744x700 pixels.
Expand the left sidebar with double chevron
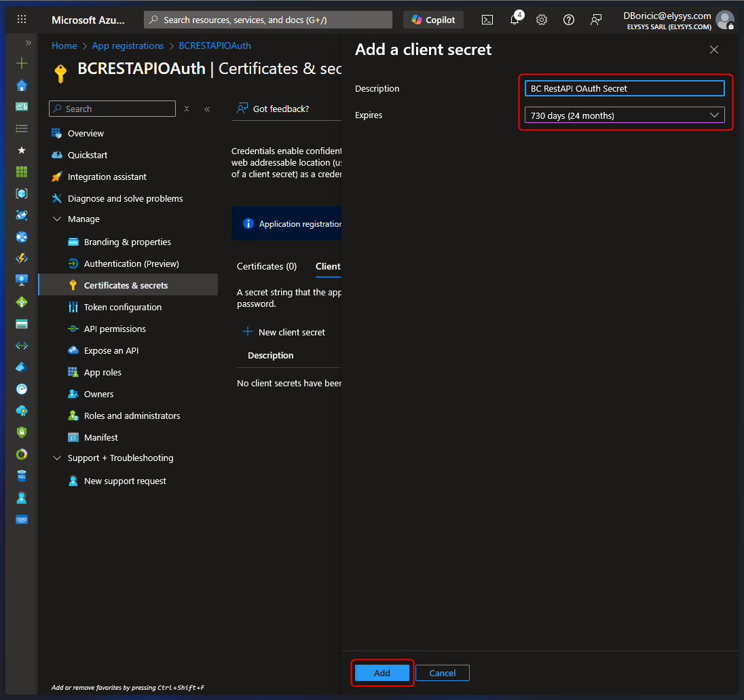29,43
